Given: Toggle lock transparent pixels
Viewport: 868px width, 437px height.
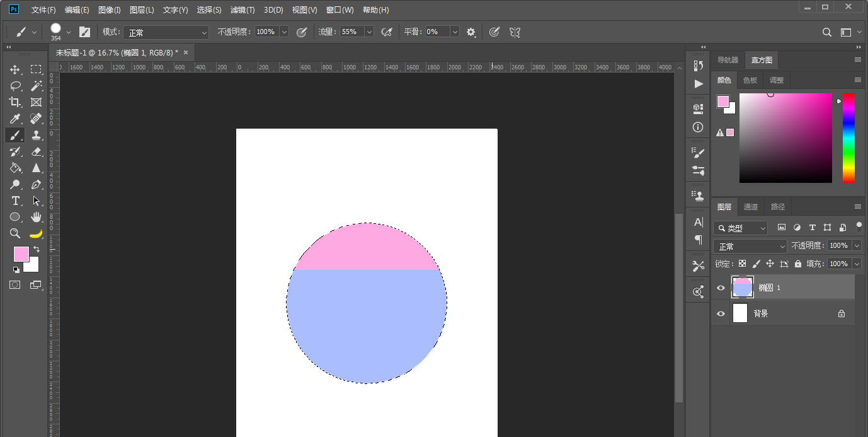Looking at the screenshot, I should (x=742, y=264).
